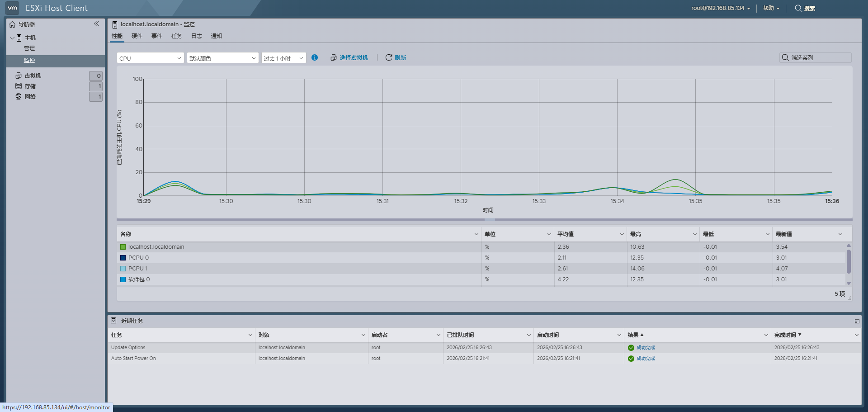Switch to the 硬件 tab
The height and width of the screenshot is (412, 868).
point(137,36)
